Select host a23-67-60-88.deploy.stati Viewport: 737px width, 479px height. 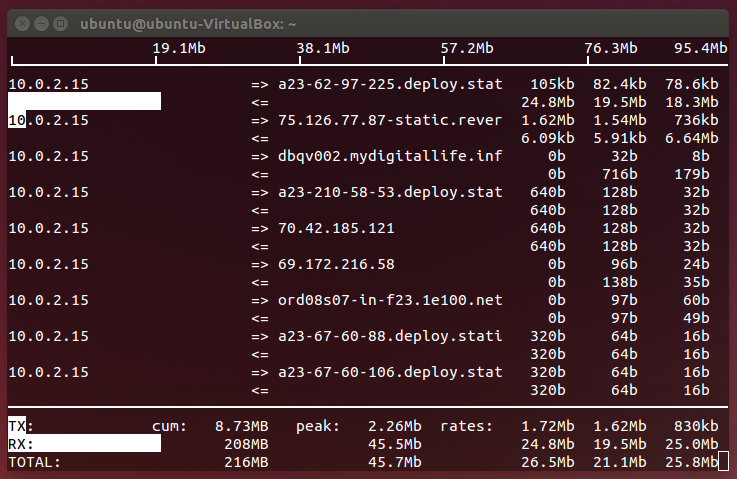point(390,336)
